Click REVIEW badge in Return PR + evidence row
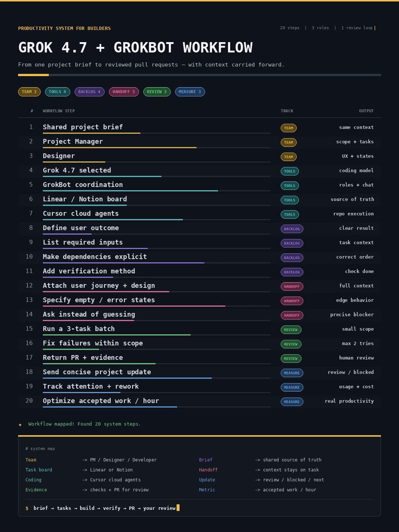The image size is (399, 532). click(x=291, y=359)
